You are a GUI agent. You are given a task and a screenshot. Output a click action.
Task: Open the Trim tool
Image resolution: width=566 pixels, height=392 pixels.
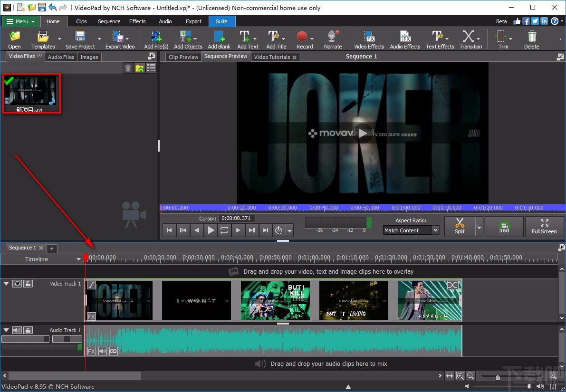coord(500,39)
